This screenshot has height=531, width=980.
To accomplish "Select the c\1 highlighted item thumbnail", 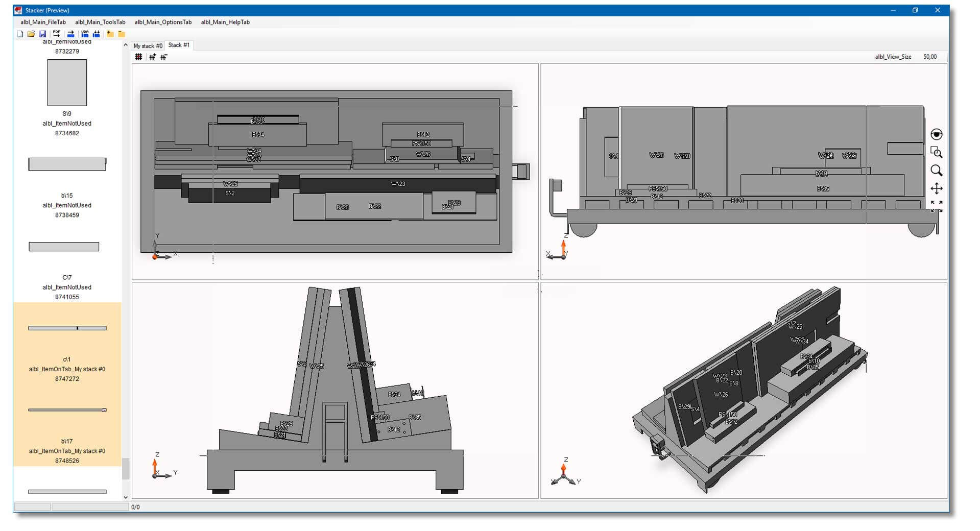I will coord(67,328).
